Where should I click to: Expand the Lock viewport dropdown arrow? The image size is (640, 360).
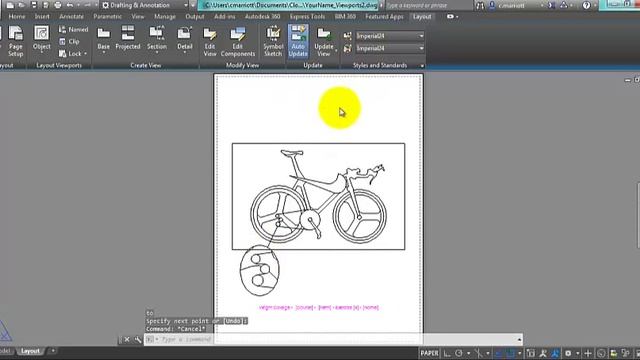86,53
